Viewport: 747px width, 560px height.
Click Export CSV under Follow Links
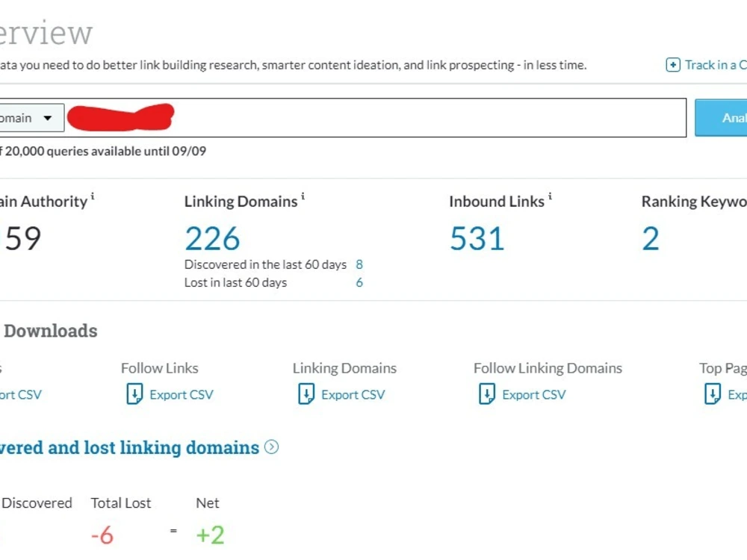pyautogui.click(x=181, y=395)
